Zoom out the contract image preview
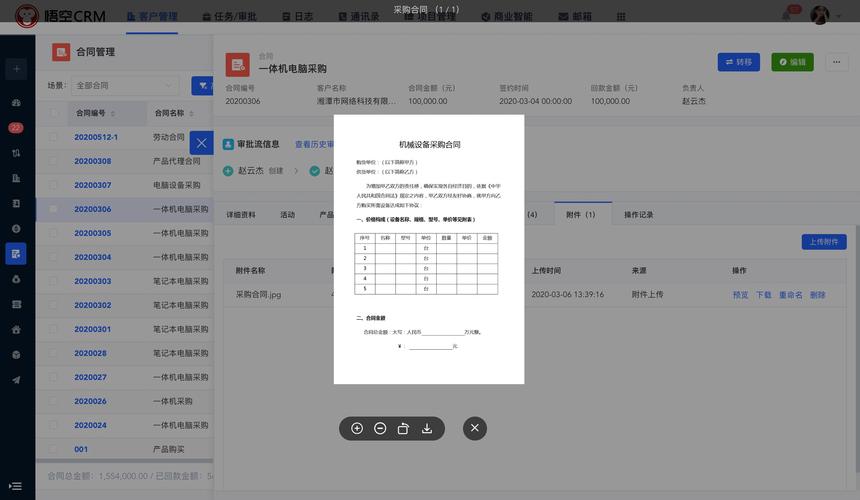This screenshot has height=500, width=860. tap(380, 428)
